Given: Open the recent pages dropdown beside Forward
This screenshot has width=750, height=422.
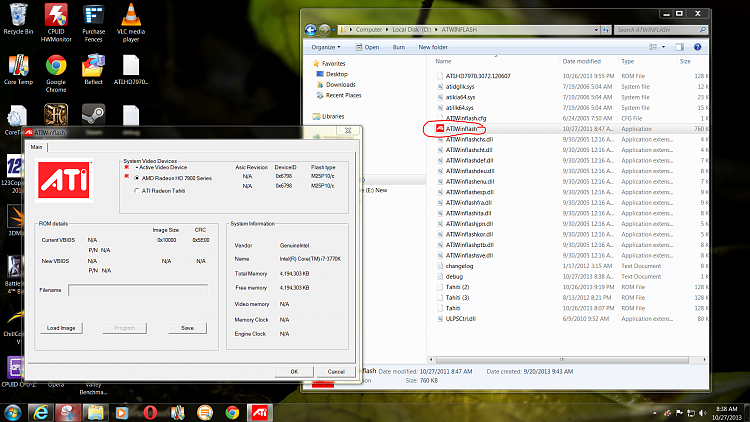Looking at the screenshot, I should tap(333, 30).
